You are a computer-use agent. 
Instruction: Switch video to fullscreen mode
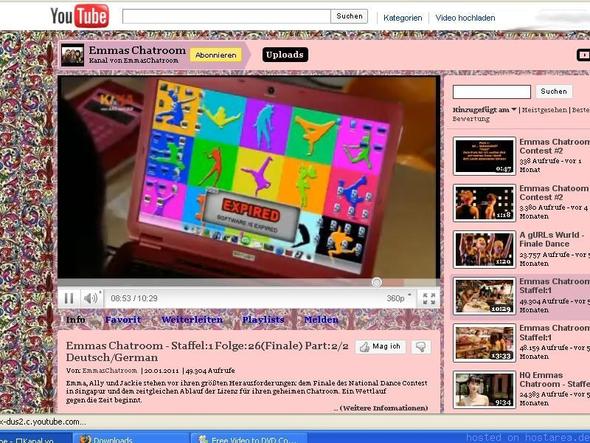429,298
